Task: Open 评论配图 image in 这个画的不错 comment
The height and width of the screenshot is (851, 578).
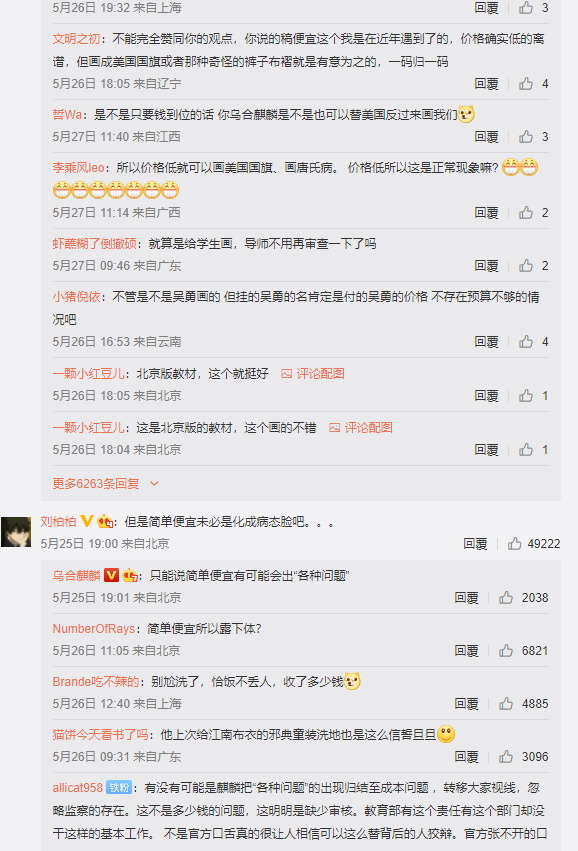Action: pyautogui.click(x=361, y=428)
